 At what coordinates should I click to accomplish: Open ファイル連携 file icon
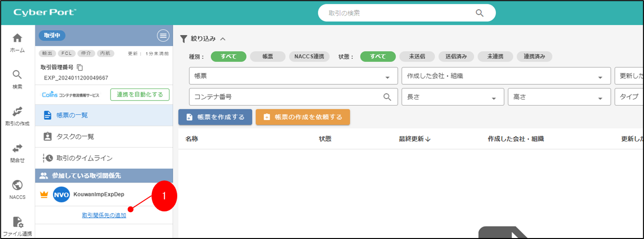point(17,222)
